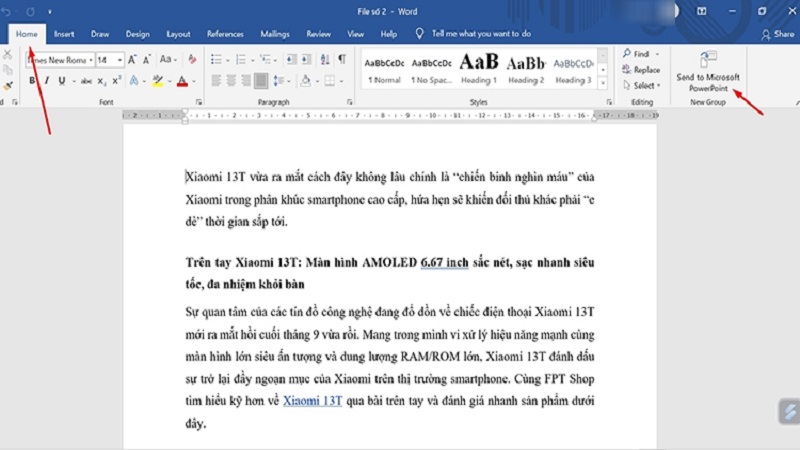Click the Shading paint bucket
Viewport: 800px width, 450px height.
(305, 81)
